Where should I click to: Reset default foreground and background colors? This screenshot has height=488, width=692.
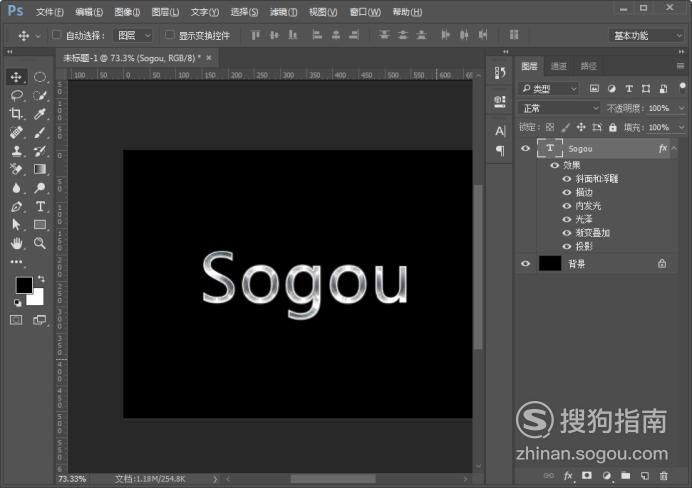17,303
